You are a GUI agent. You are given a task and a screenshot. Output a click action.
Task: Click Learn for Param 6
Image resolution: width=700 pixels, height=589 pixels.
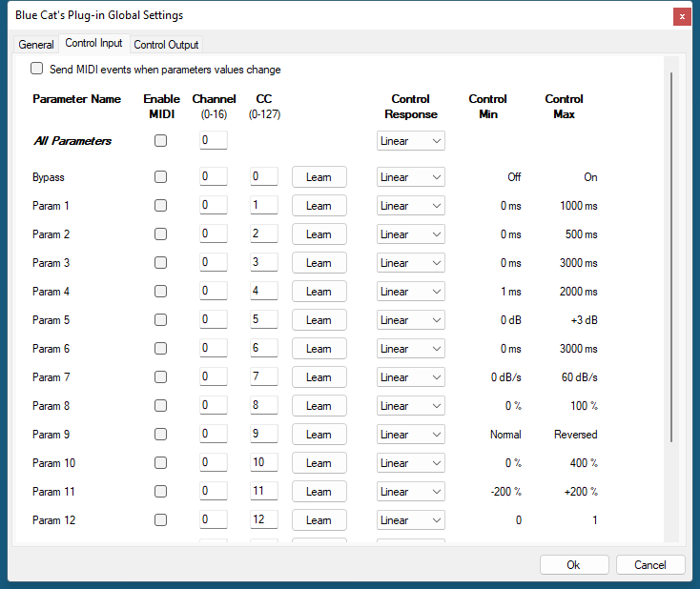(x=319, y=349)
